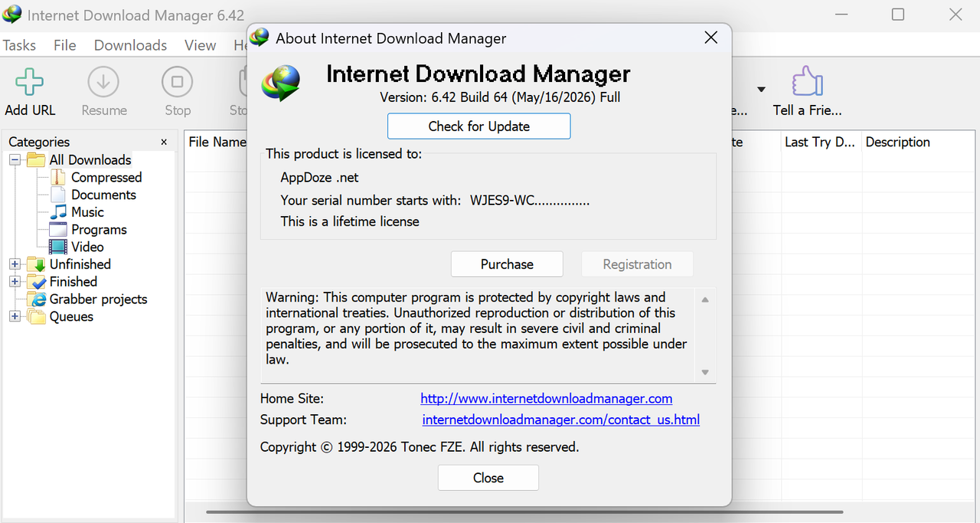Open the View menu
Screen dimensions: 980x523
click(200, 45)
